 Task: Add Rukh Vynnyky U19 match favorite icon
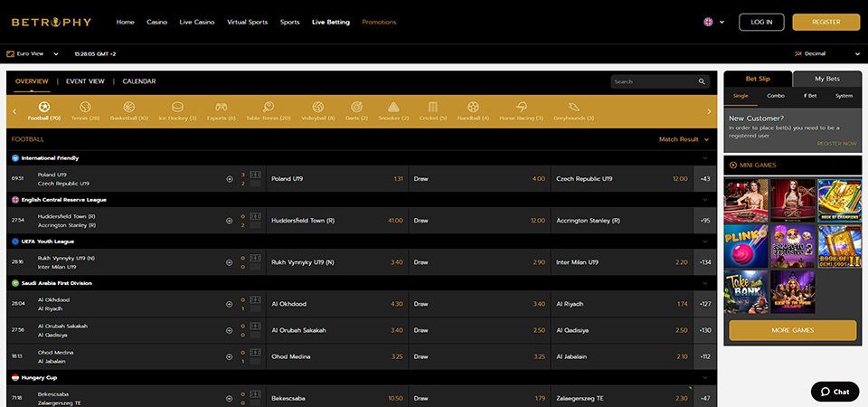coord(229,262)
